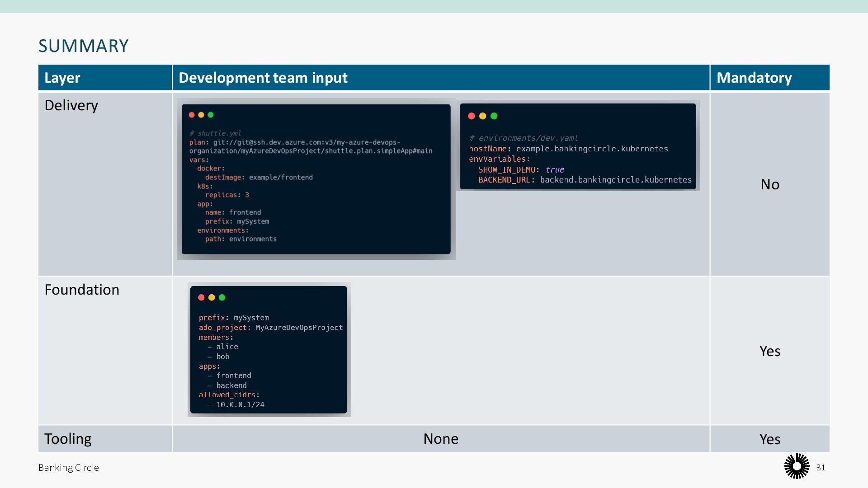This screenshot has height=488, width=868.
Task: Click the Foundation layer cell
Action: point(82,290)
